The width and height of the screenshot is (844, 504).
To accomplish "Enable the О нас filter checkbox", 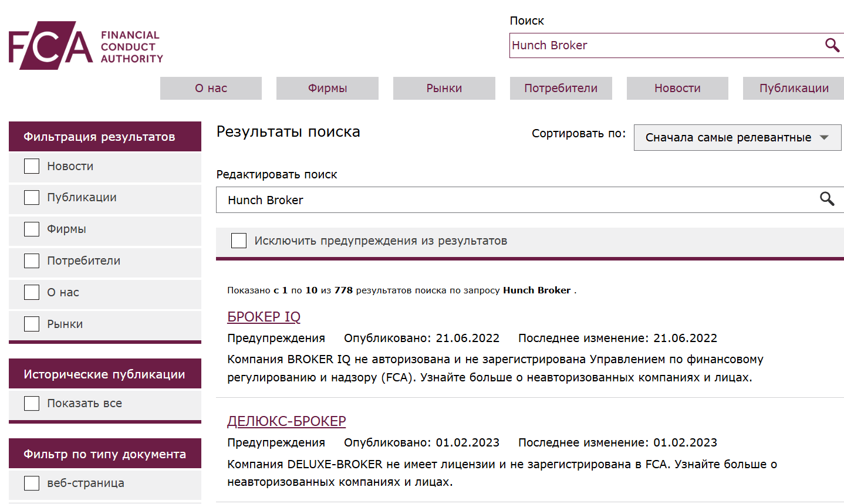I will (x=31, y=292).
